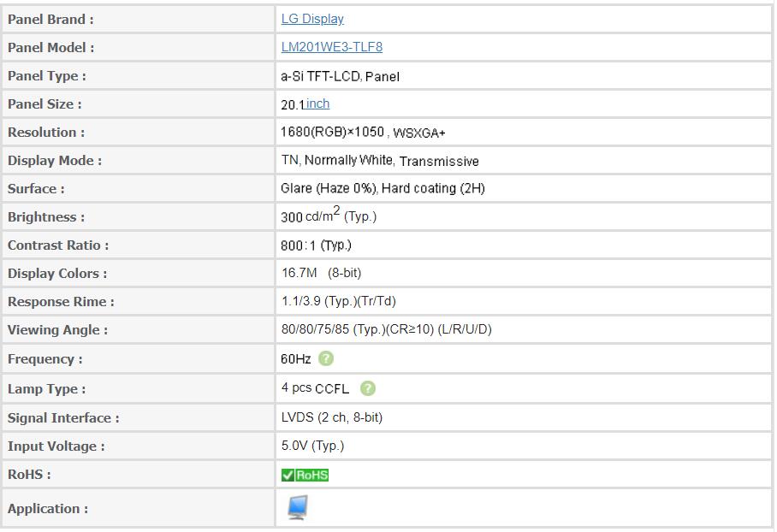Select the 80/80/75/85 viewing angle value

(387, 329)
